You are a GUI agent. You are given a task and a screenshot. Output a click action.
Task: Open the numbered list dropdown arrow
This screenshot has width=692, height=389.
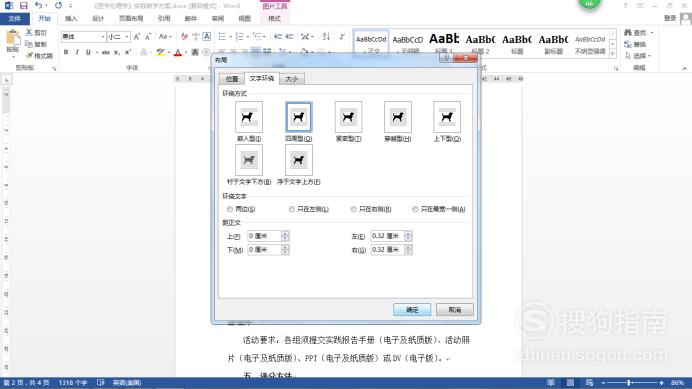(248, 37)
